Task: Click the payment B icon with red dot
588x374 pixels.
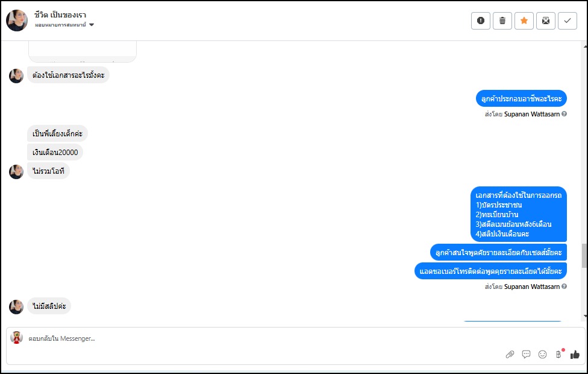Action: [x=558, y=353]
